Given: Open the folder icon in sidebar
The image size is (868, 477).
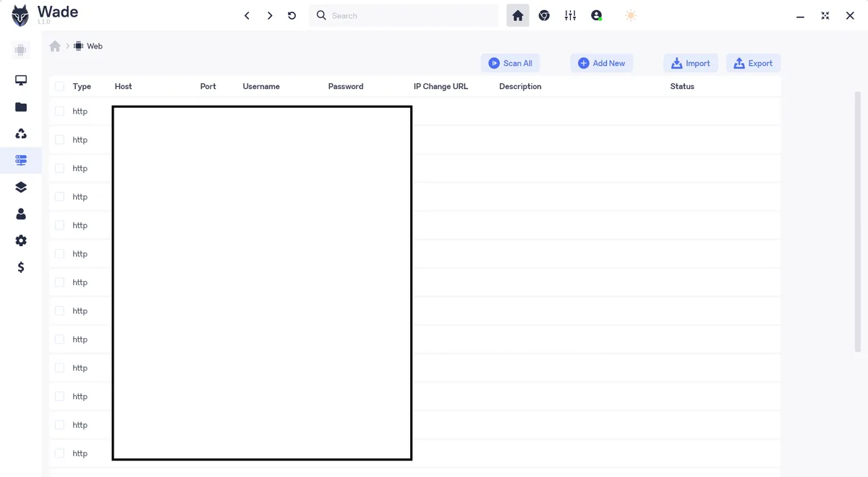Looking at the screenshot, I should coord(21,107).
